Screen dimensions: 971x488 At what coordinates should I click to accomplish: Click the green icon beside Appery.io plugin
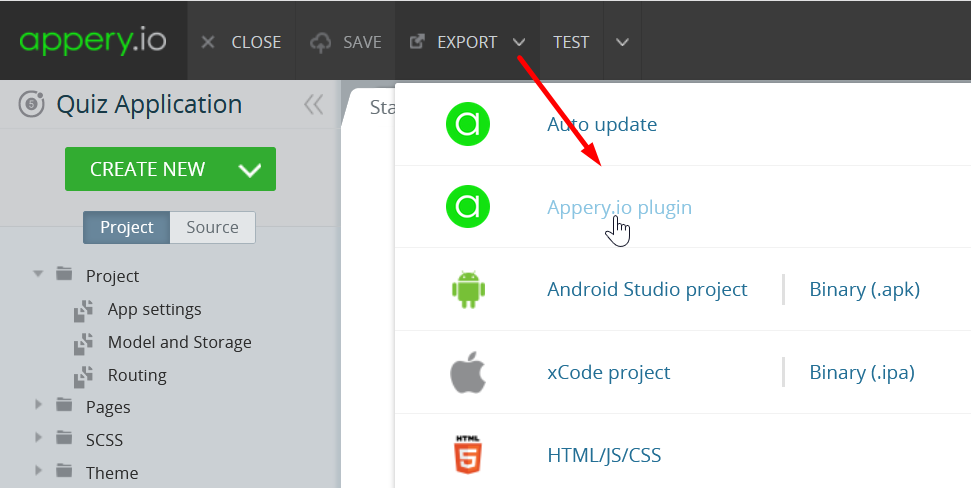click(468, 206)
